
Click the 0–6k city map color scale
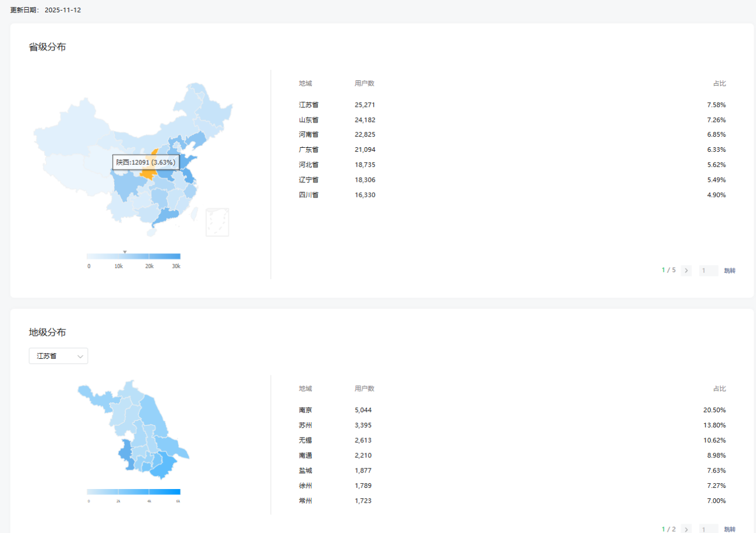[x=134, y=491]
